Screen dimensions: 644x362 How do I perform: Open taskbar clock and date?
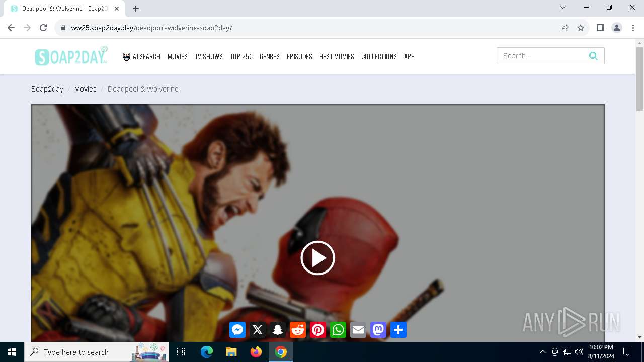click(601, 352)
